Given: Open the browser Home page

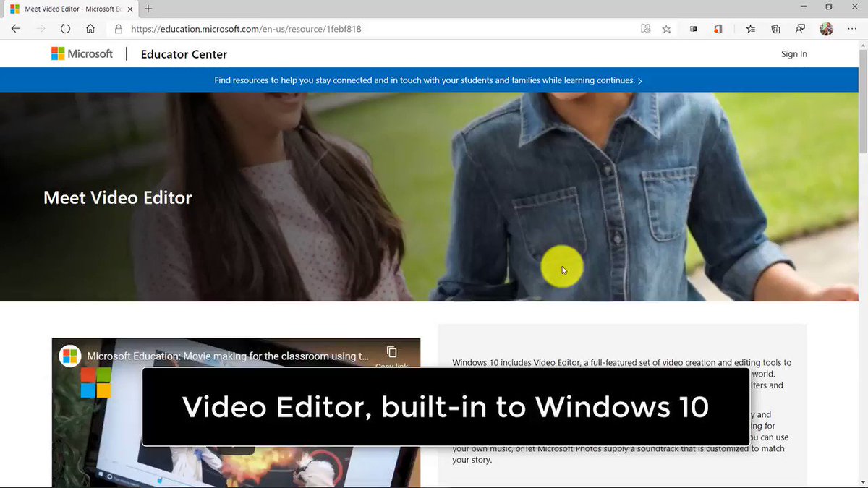Looking at the screenshot, I should coord(90,29).
